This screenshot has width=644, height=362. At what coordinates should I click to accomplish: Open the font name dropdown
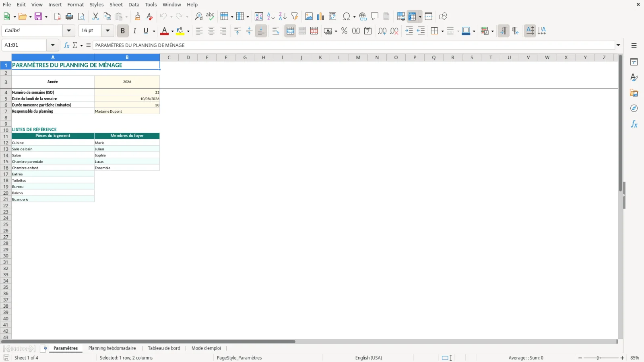coord(69,31)
